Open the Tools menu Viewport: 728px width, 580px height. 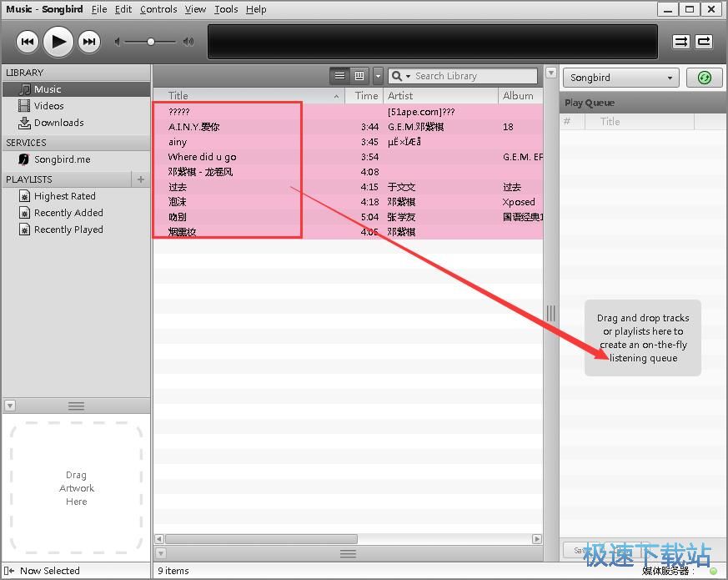pyautogui.click(x=226, y=9)
